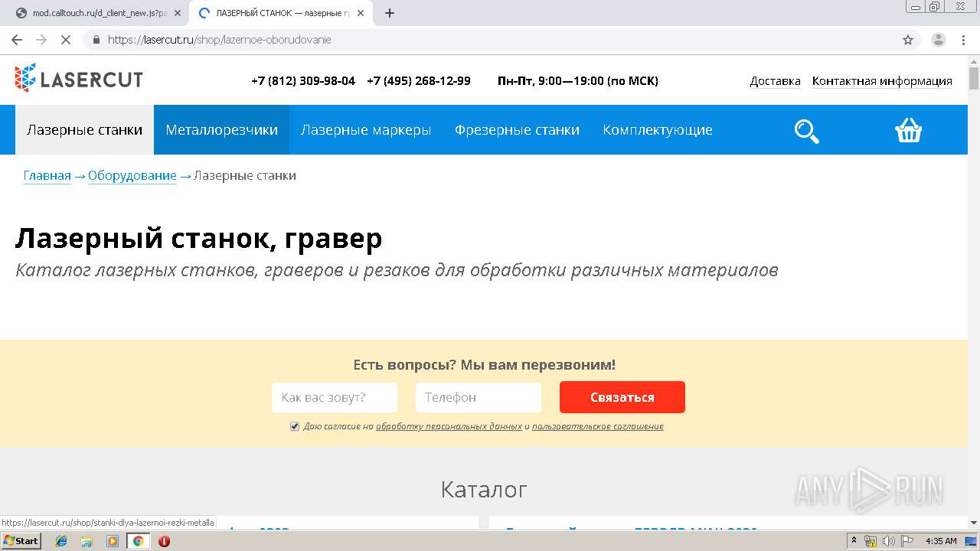Call +7 (495) 268-12-99 number
The width and height of the screenshot is (980, 551).
click(419, 81)
